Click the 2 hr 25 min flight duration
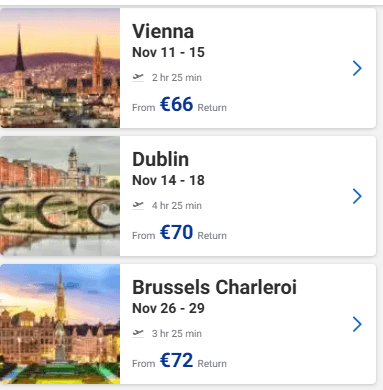 pos(177,78)
